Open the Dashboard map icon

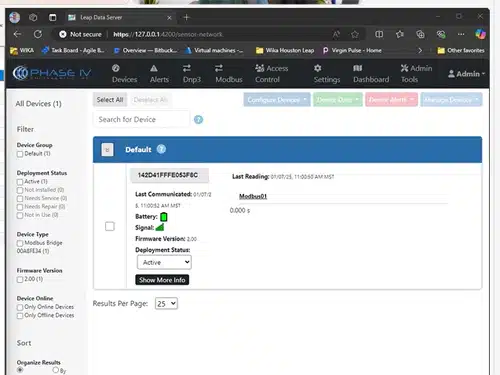[x=358, y=68]
